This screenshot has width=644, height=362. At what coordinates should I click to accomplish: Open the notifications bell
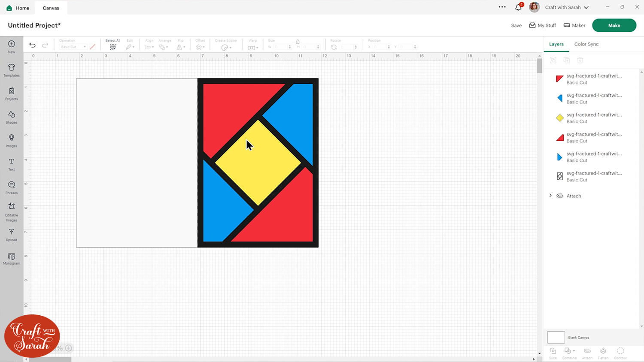pos(519,7)
